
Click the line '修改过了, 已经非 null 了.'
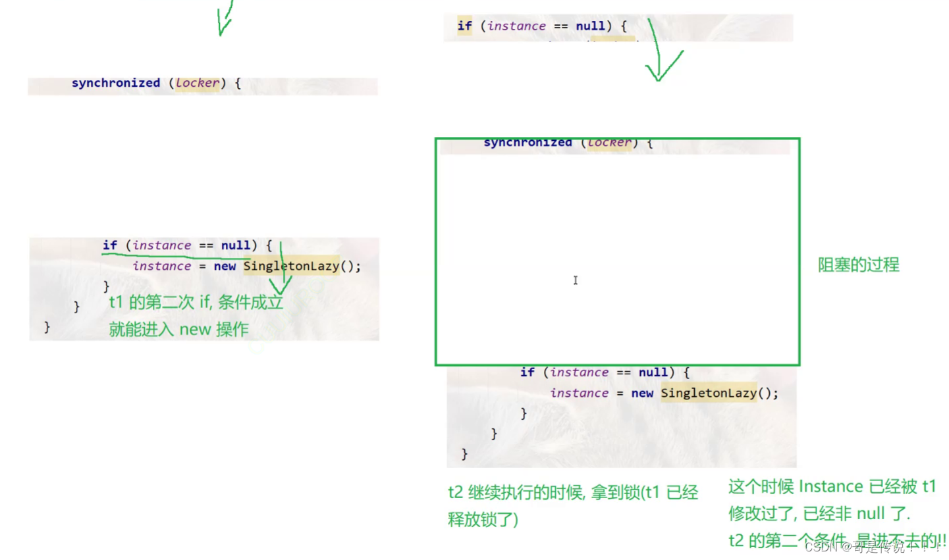pos(819,513)
